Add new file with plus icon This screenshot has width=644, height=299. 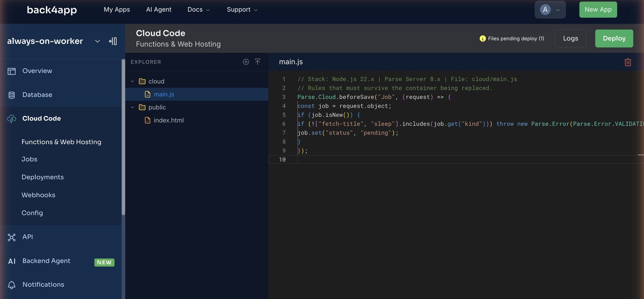click(x=246, y=62)
